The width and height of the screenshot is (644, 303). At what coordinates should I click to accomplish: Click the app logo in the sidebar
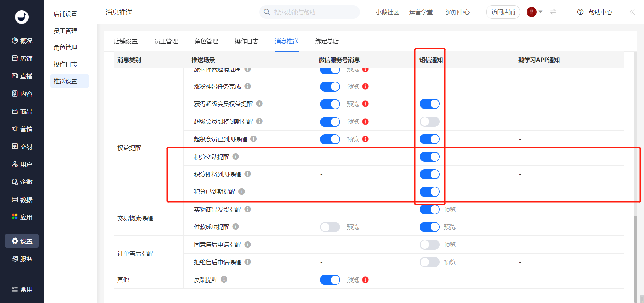[x=22, y=17]
